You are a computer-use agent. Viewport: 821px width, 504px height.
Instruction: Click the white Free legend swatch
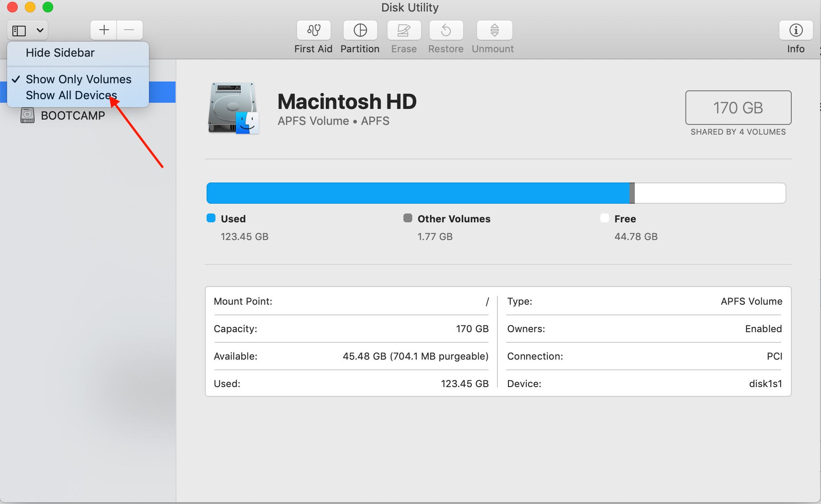605,218
